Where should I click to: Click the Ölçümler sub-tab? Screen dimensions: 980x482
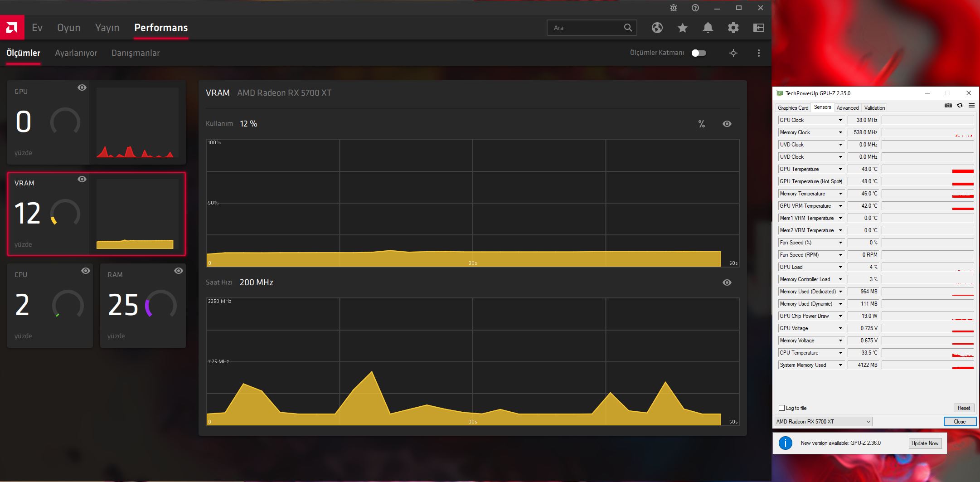pyautogui.click(x=23, y=53)
